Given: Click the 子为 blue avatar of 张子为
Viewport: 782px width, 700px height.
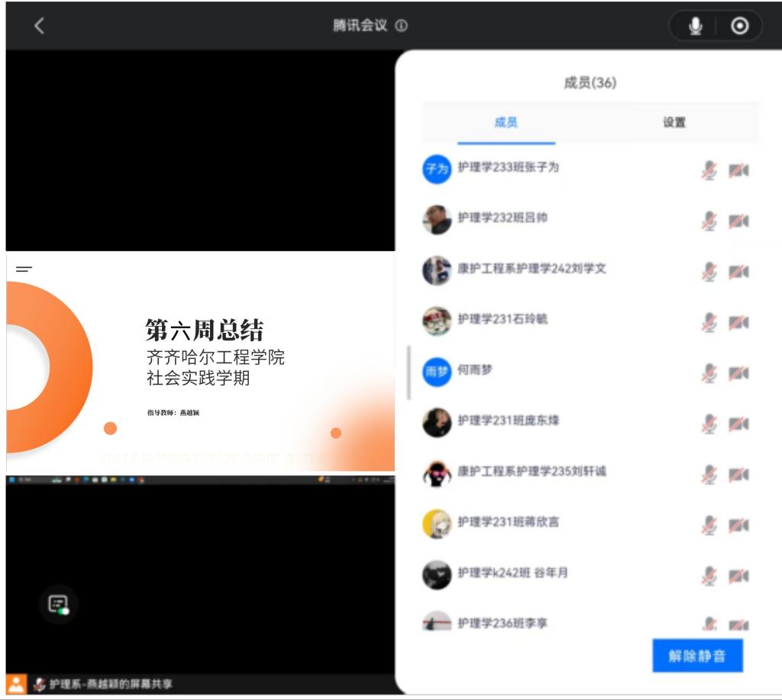Looking at the screenshot, I should pos(437,169).
